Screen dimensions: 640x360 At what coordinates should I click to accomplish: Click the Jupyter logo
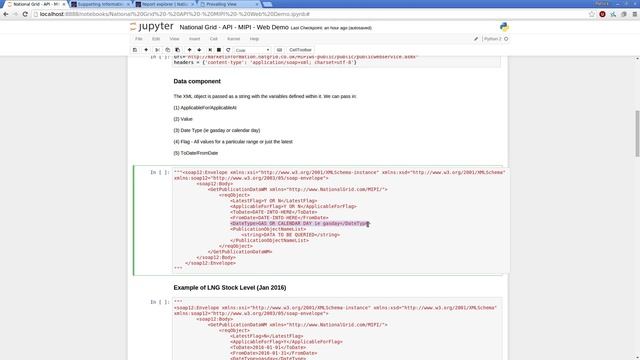(x=152, y=27)
